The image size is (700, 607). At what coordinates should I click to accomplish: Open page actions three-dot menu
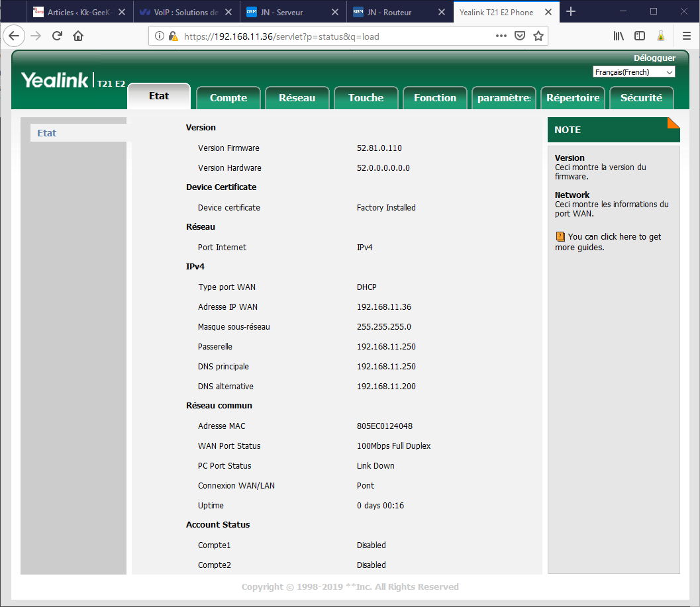tap(501, 36)
